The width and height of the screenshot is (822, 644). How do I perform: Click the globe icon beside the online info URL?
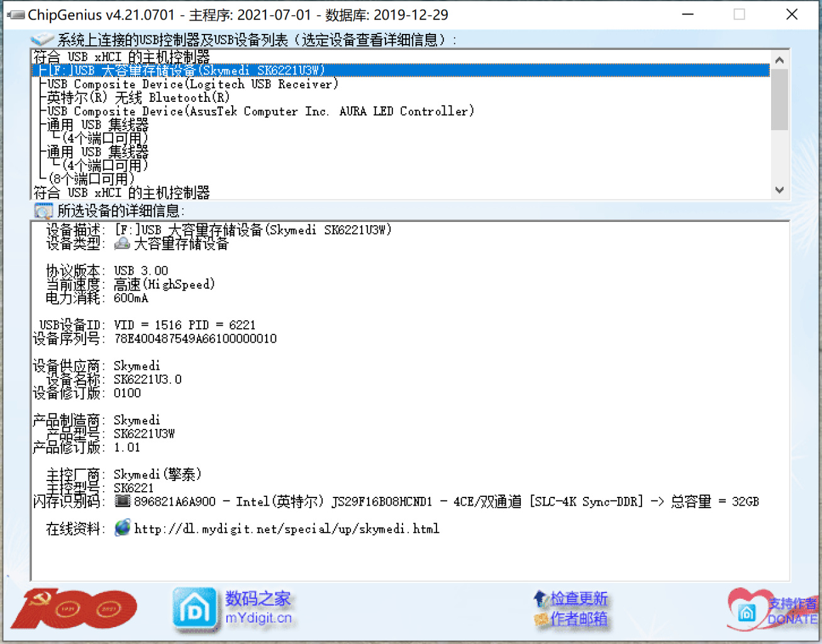point(123,528)
